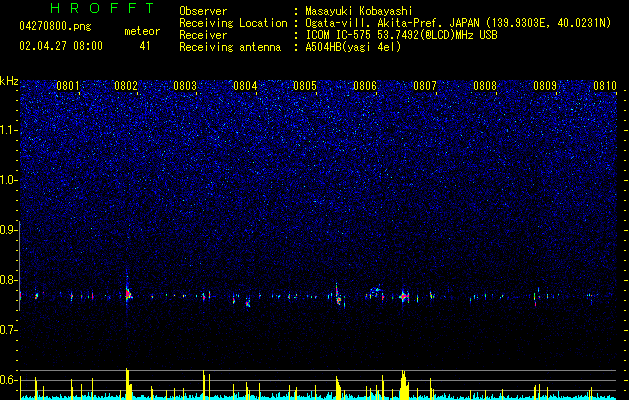Click time marker 0805

(x=305, y=86)
